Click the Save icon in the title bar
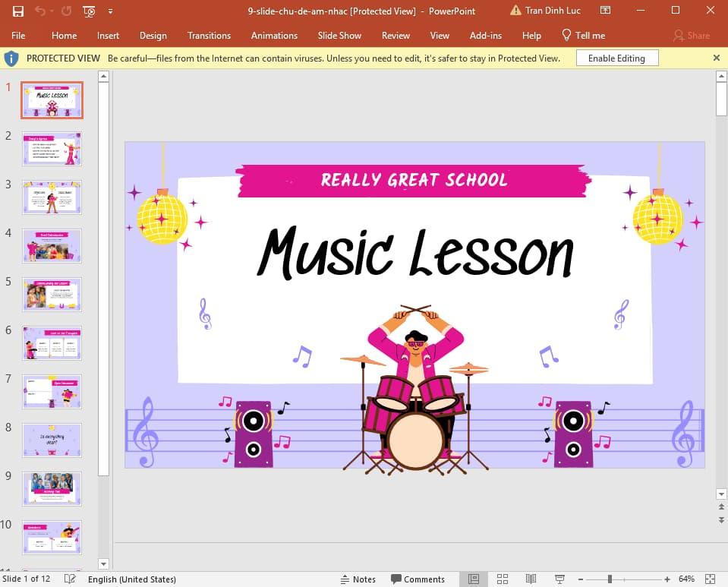The height and width of the screenshot is (587, 728). click(18, 11)
